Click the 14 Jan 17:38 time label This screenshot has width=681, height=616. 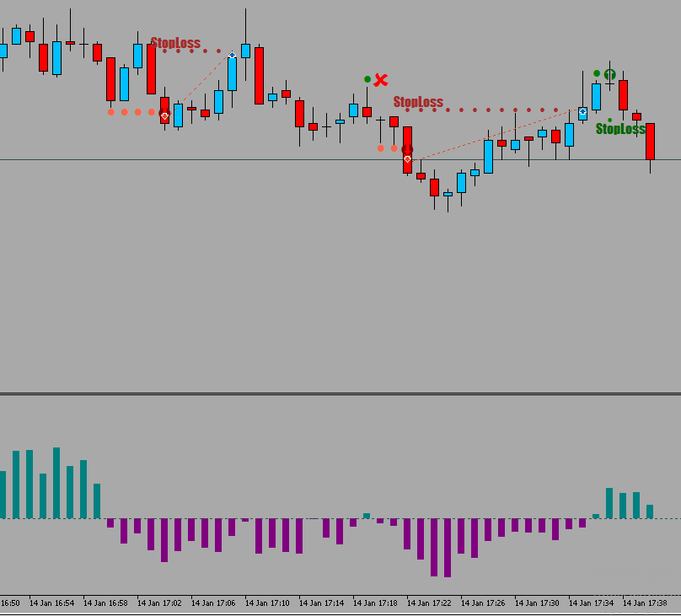645,603
